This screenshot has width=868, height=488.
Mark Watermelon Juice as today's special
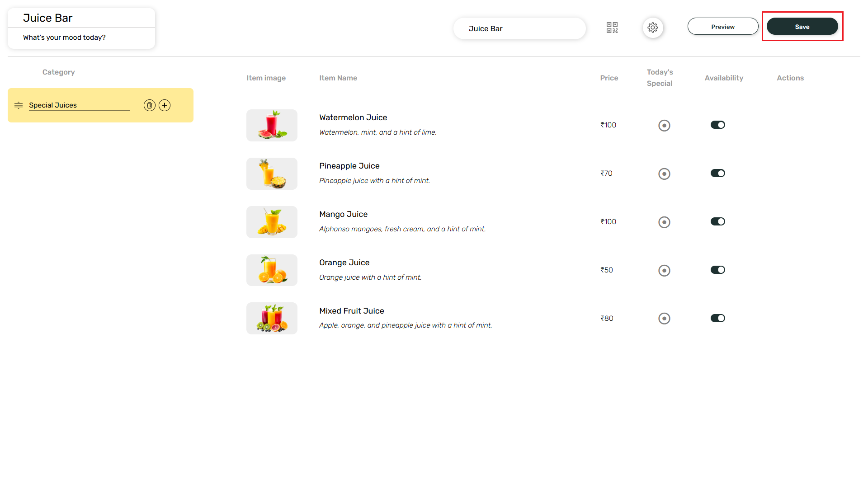664,125
